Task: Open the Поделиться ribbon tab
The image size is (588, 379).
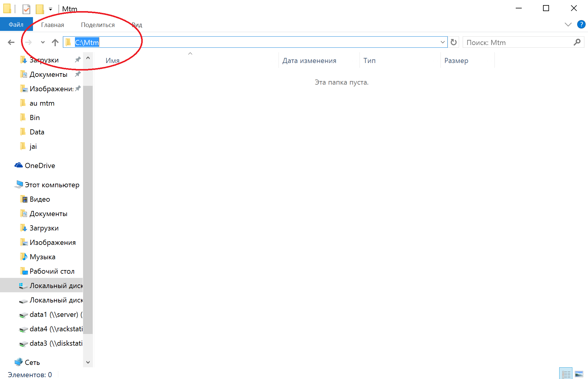Action: tap(98, 25)
